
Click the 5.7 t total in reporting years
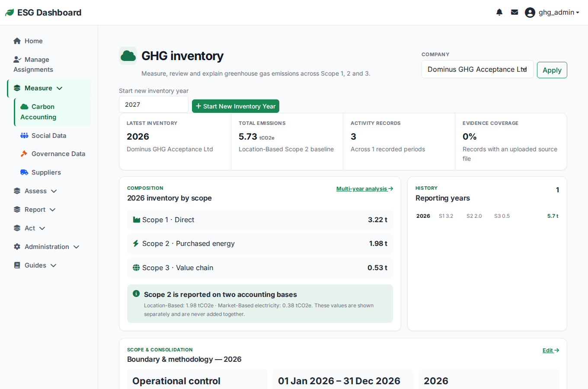coord(553,216)
